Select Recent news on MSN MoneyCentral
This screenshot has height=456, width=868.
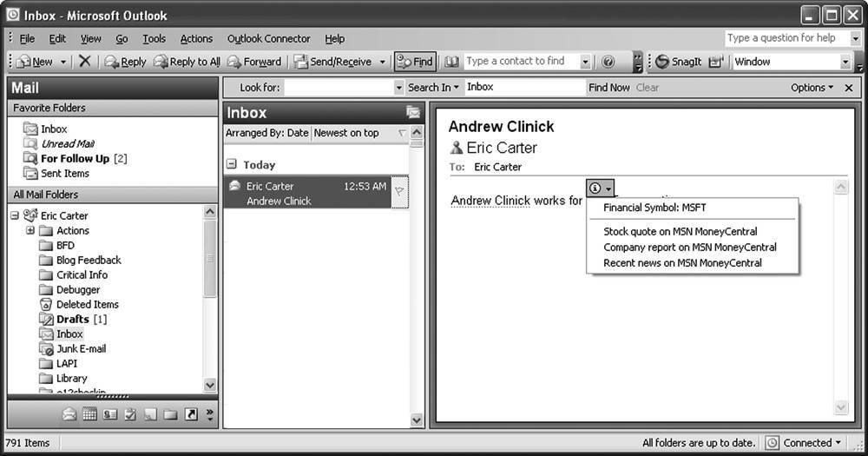pos(682,262)
